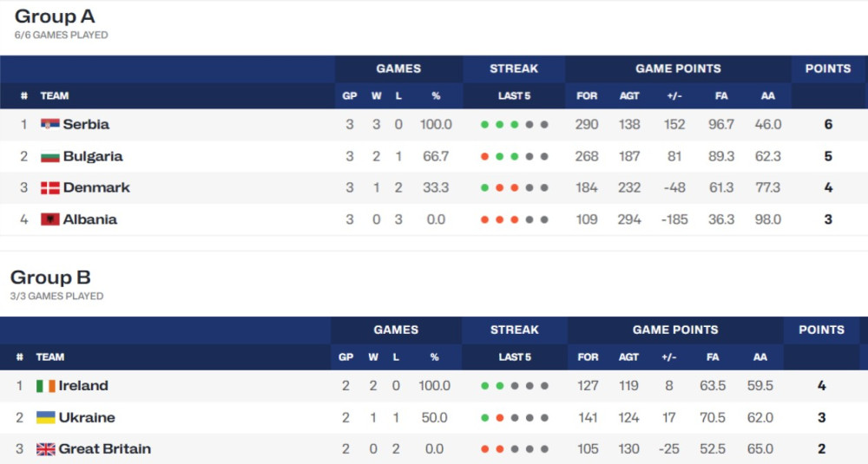This screenshot has width=868, height=464.
Task: Open the Bulgaria team name
Action: 93,156
